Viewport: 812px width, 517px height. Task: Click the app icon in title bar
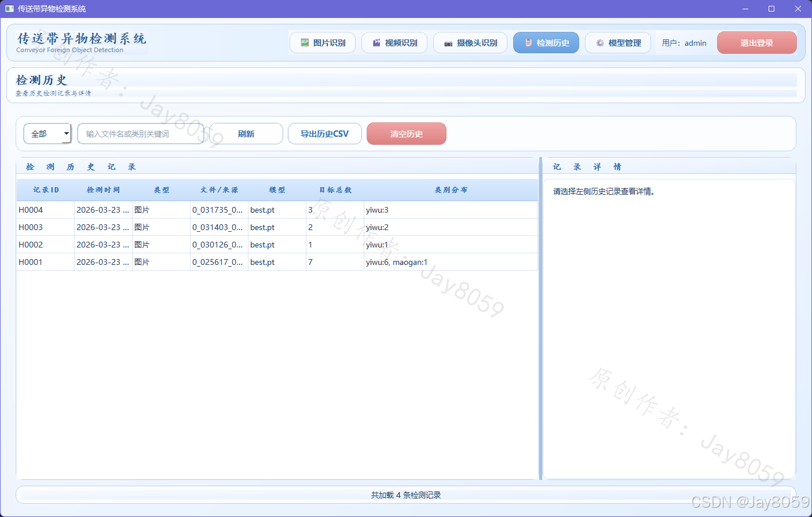tap(9, 9)
